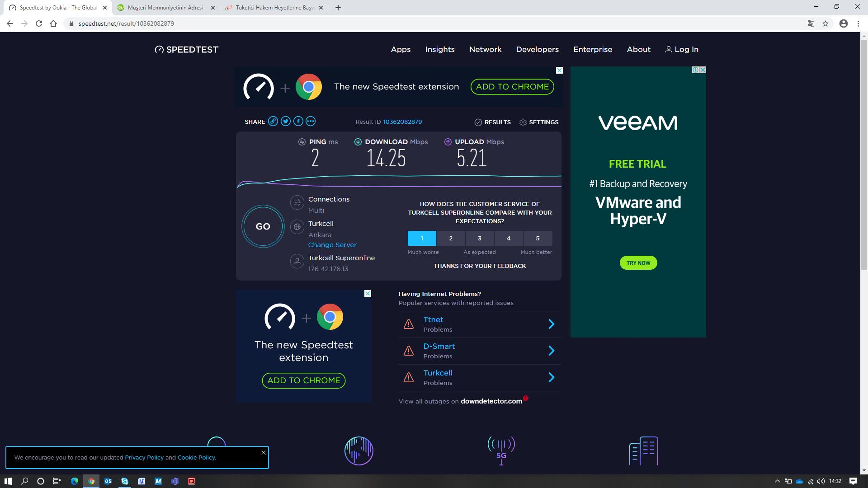Rate customer service 1 Much worse
The image size is (868, 488).
point(422,238)
